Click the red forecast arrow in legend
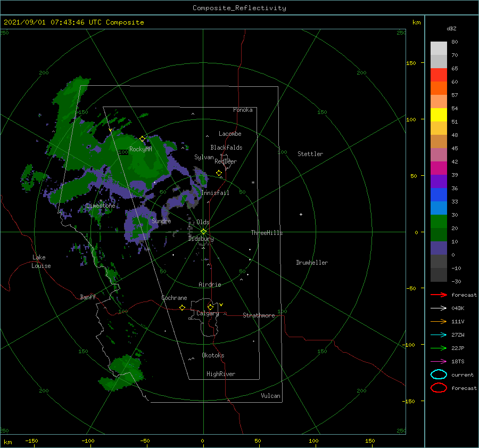 click(439, 295)
